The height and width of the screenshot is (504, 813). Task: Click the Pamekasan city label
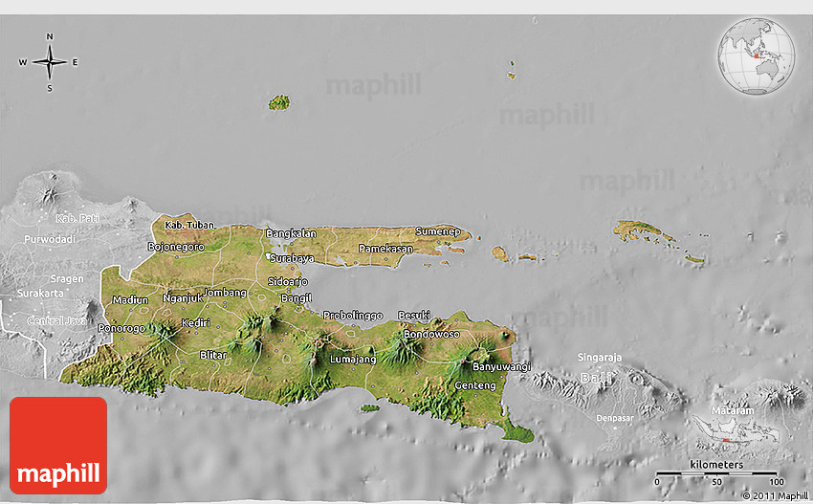pyautogui.click(x=385, y=249)
